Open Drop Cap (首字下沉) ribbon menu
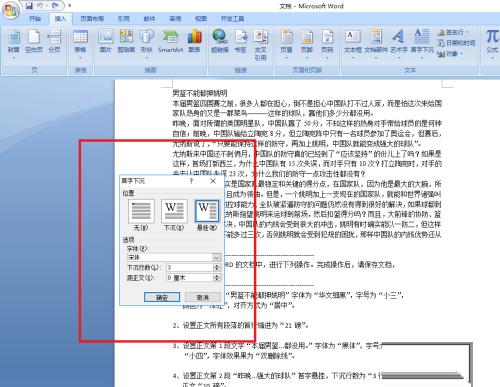 click(422, 44)
